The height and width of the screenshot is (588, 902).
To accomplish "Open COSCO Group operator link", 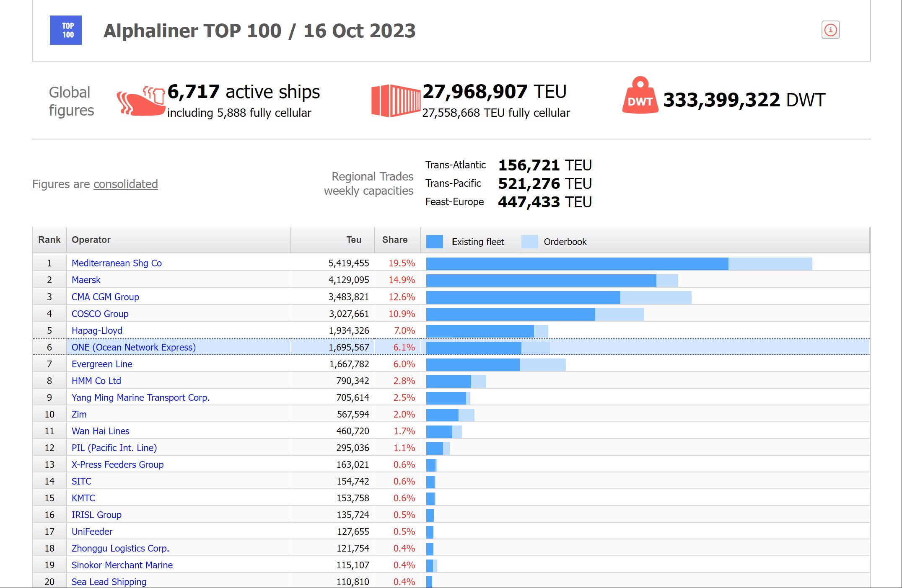I will click(100, 314).
